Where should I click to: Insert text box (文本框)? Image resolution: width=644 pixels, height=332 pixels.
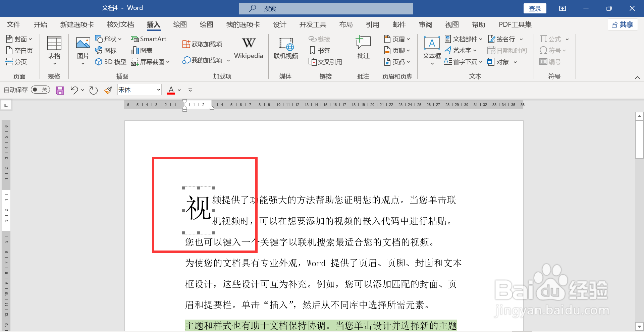[432, 50]
